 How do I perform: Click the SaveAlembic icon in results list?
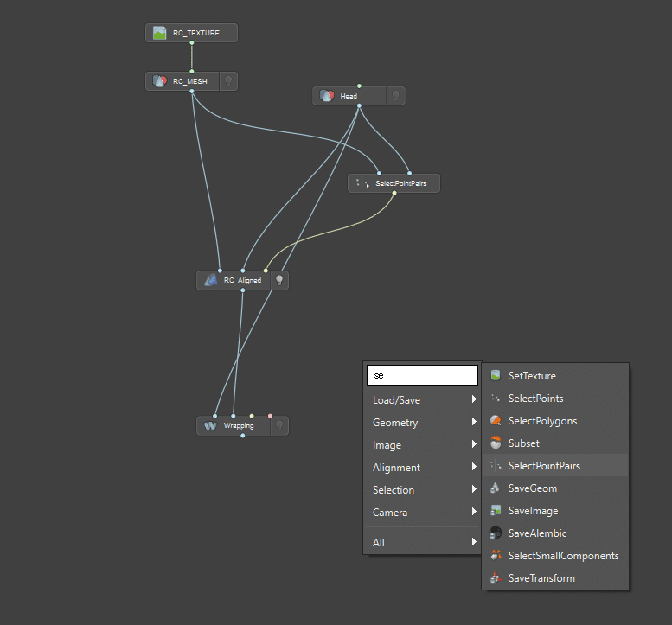[496, 533]
